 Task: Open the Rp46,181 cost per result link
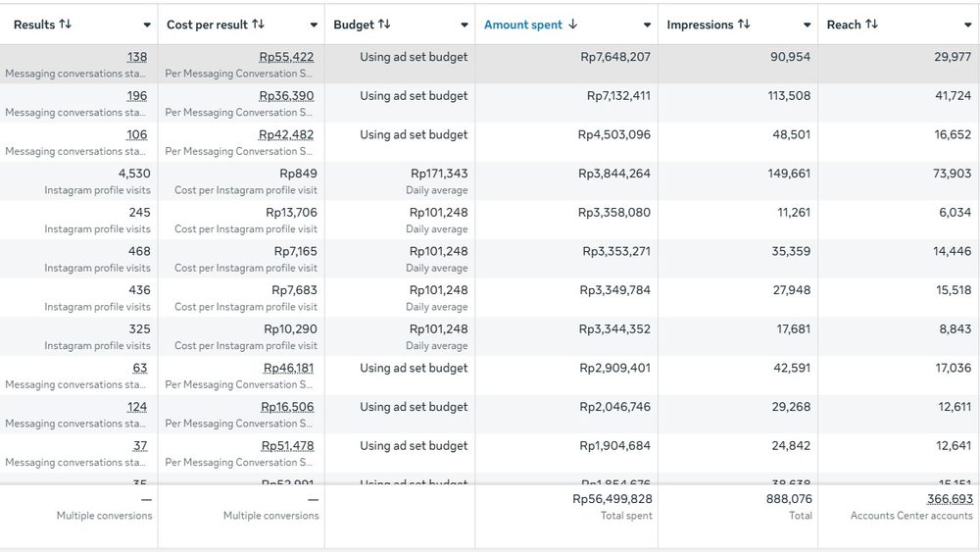[x=289, y=368]
